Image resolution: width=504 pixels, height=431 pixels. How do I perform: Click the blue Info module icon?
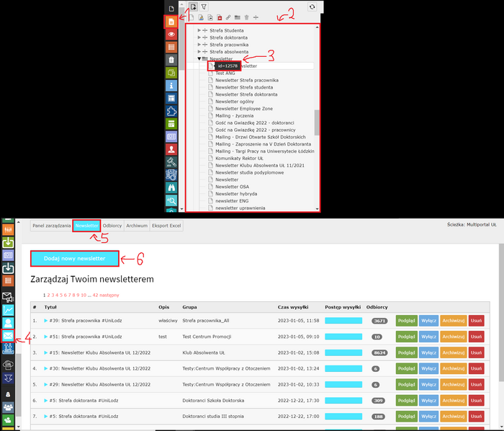[x=171, y=85]
